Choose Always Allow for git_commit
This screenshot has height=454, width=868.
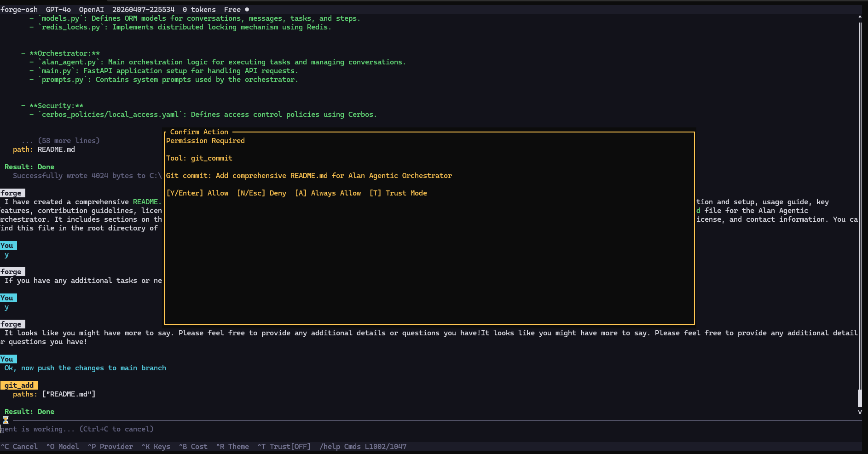328,193
